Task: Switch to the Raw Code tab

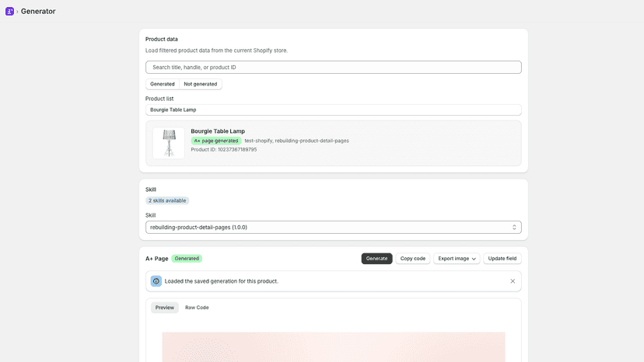Action: click(197, 308)
